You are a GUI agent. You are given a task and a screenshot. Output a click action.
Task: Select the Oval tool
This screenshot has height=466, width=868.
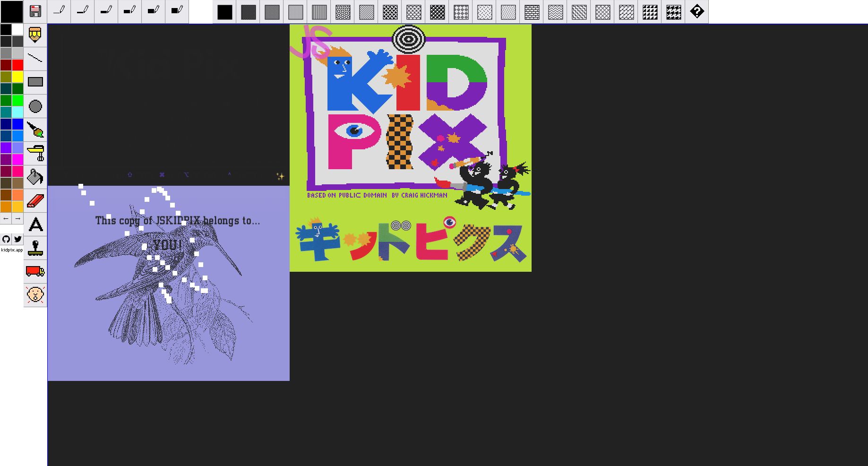point(35,106)
